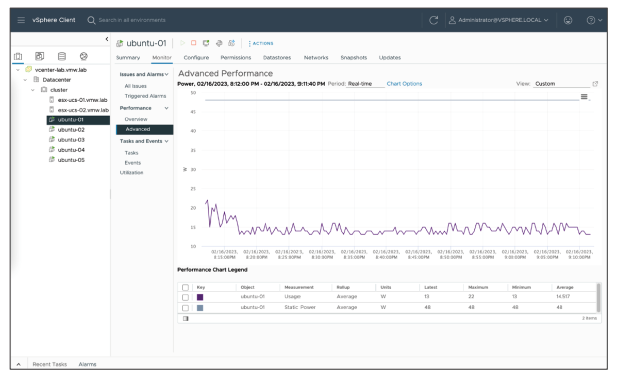Select Triggered Alarms in monitor menu
The image size is (621, 384).
(x=145, y=96)
